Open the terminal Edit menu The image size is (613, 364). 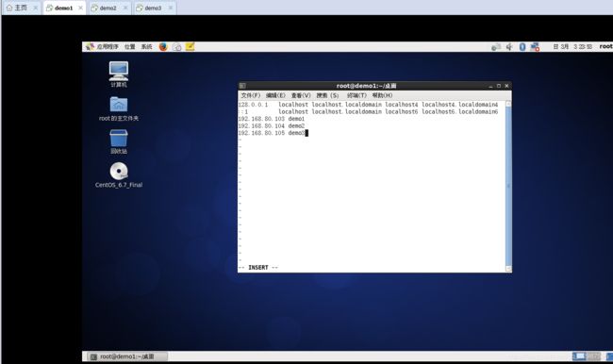[x=275, y=95]
